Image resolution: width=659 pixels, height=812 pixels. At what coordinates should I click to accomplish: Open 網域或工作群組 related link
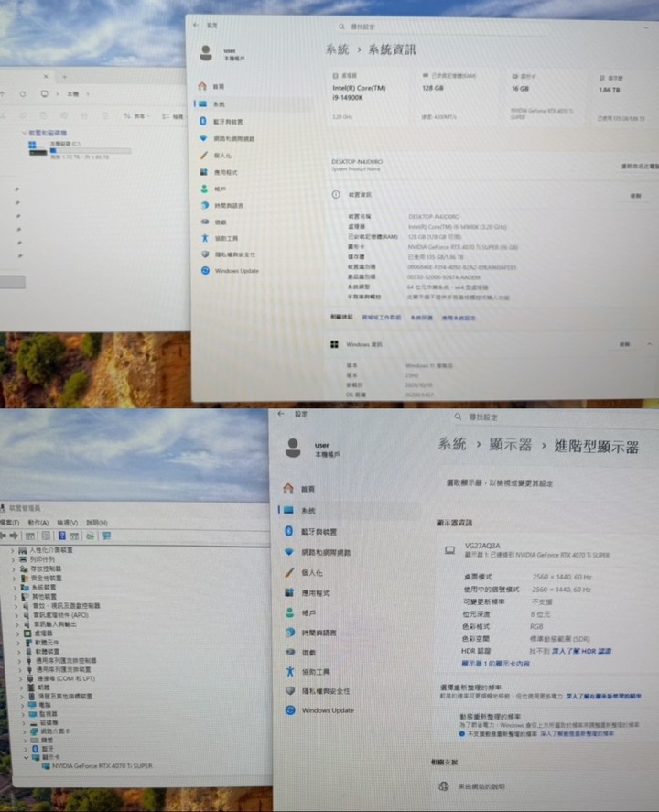(x=382, y=317)
